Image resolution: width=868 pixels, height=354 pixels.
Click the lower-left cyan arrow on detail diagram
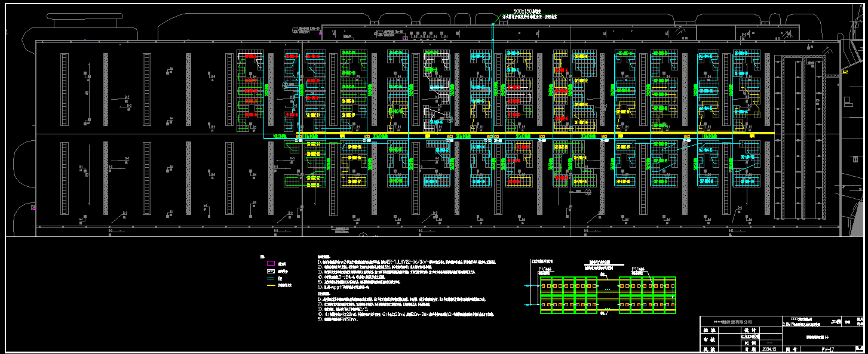point(527,306)
